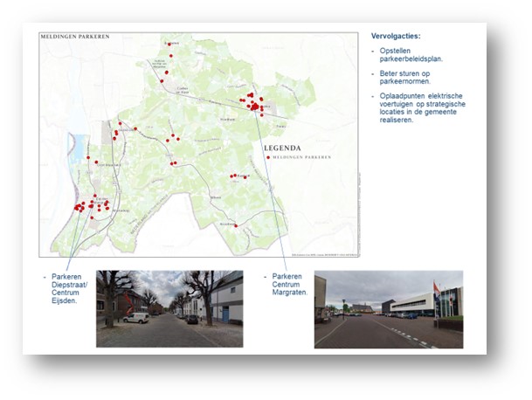
Task: Click the 'Parkeren Centrum Margraten.' caption
Action: click(x=290, y=285)
